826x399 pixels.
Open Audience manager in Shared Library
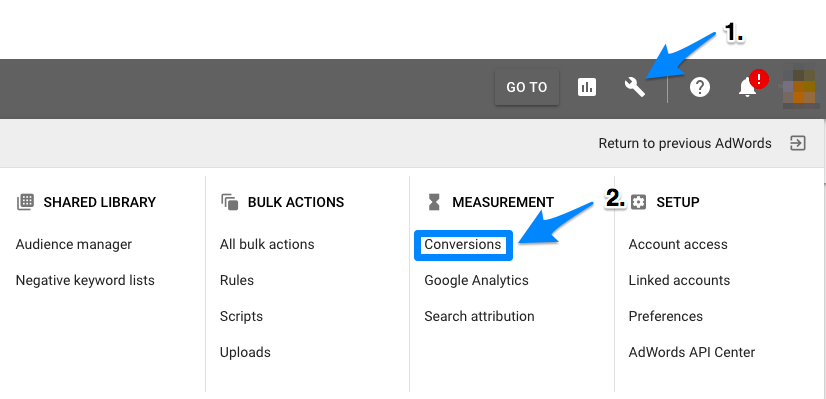74,245
